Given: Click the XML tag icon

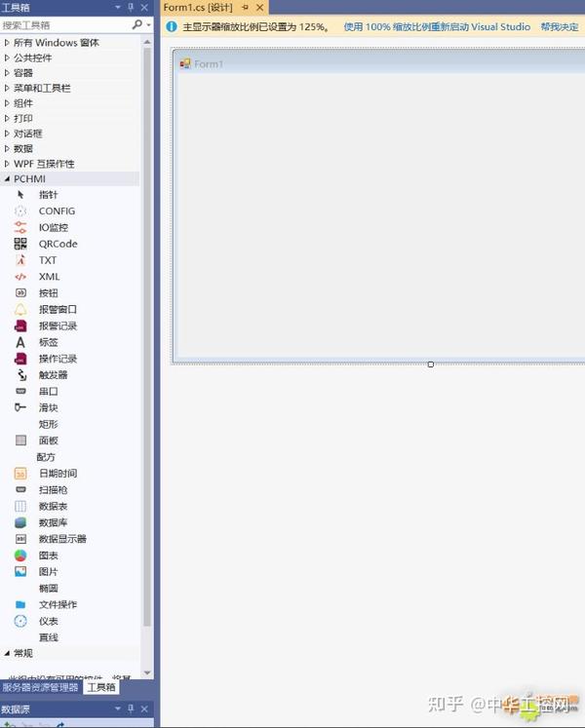Looking at the screenshot, I should click(20, 277).
